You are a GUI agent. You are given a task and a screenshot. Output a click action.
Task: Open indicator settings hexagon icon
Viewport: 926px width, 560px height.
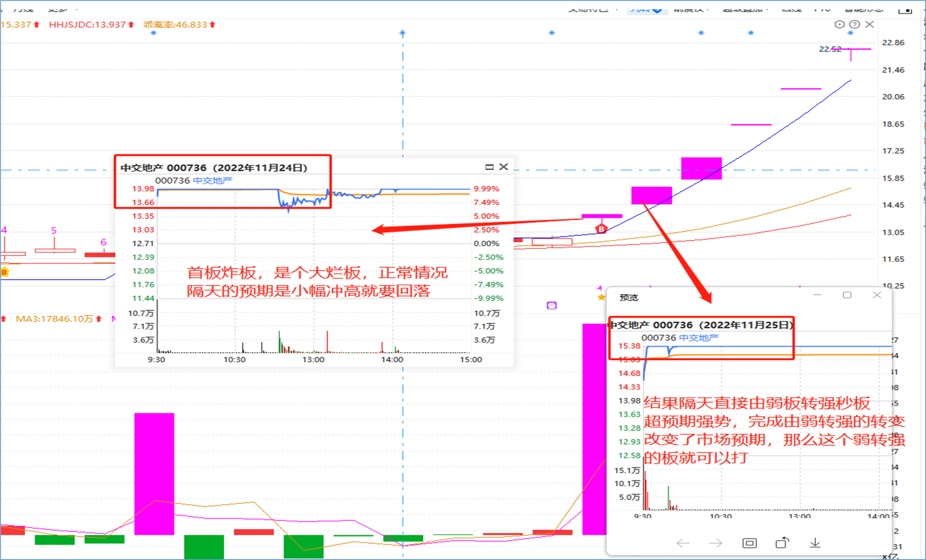pos(839,24)
